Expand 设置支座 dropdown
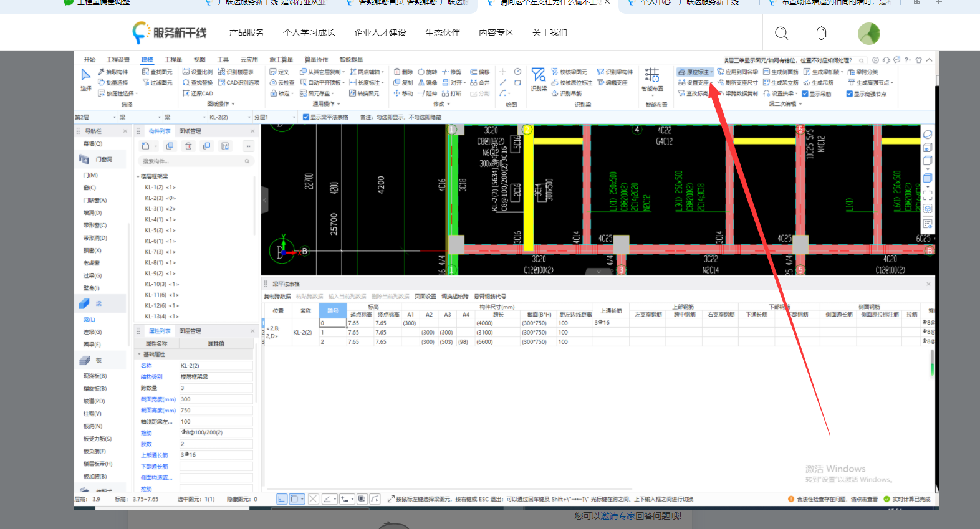980x529 pixels. (711, 83)
